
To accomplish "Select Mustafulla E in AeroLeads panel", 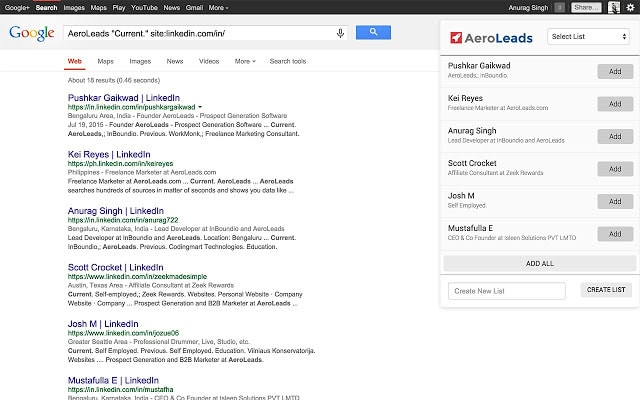I will (x=470, y=228).
